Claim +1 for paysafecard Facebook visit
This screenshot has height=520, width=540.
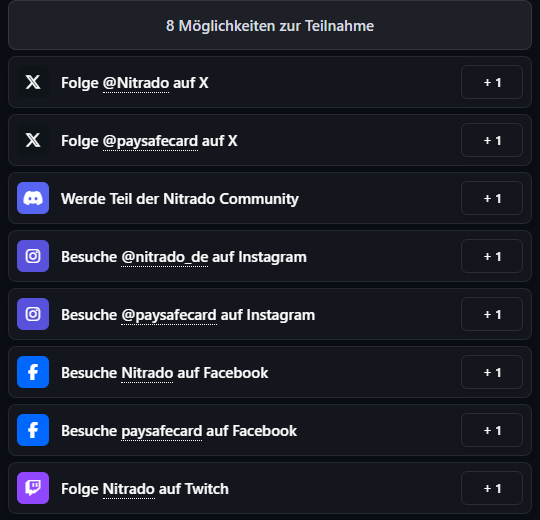click(x=492, y=430)
